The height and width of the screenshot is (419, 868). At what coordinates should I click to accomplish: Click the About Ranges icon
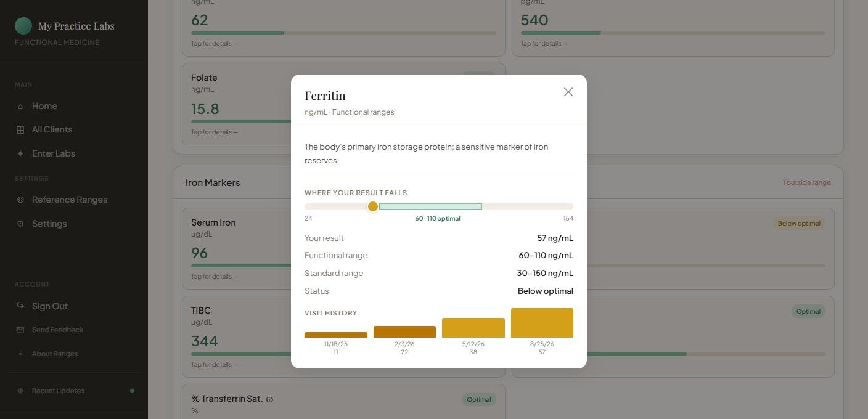click(x=20, y=354)
